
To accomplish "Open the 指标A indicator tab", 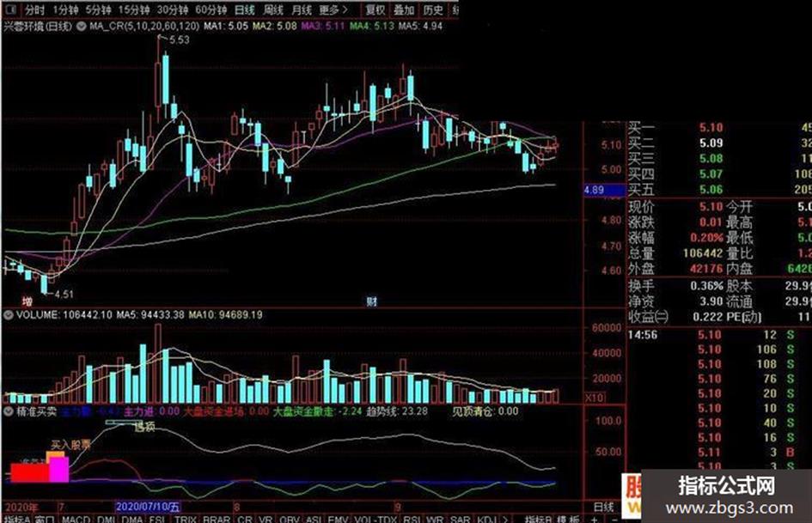I will (16, 519).
